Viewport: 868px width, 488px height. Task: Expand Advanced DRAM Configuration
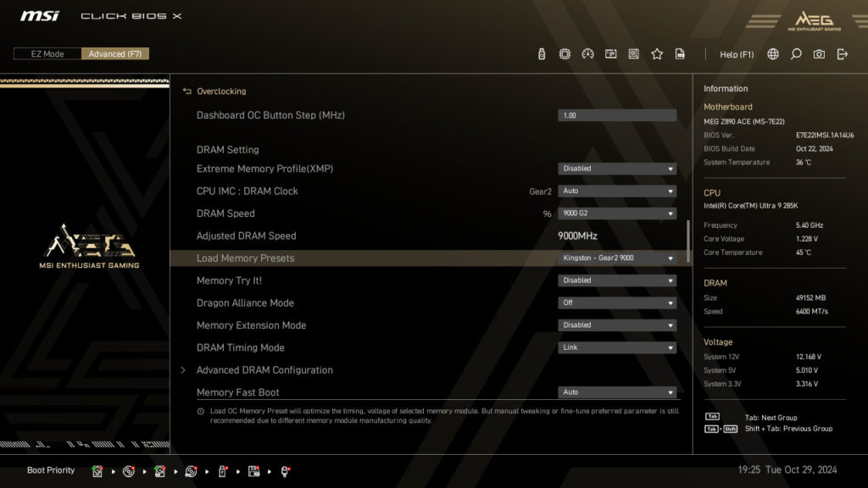[264, 370]
